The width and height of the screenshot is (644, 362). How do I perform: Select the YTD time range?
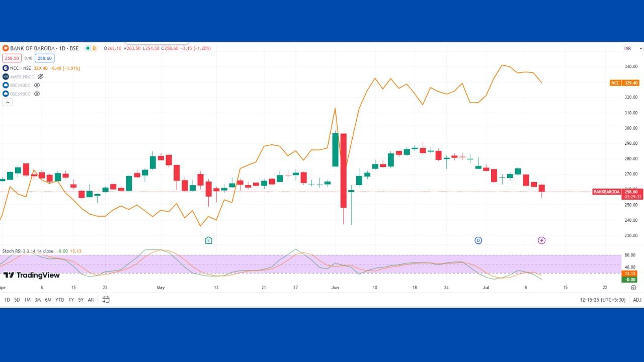[x=60, y=300]
